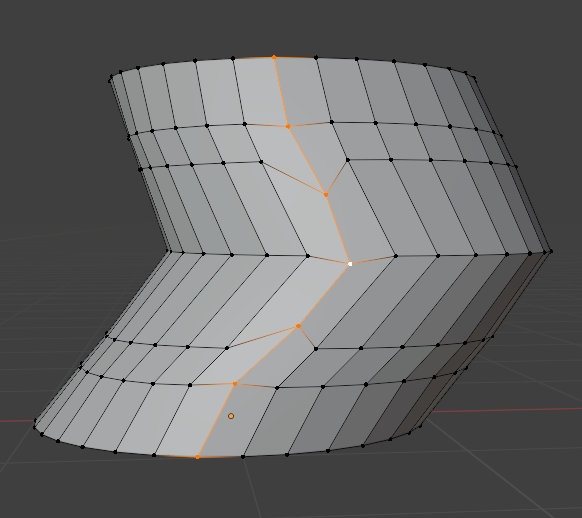Select the orange edge rising from the bottom rim vertex
Viewport: 582px width, 518px height.
click(216, 420)
